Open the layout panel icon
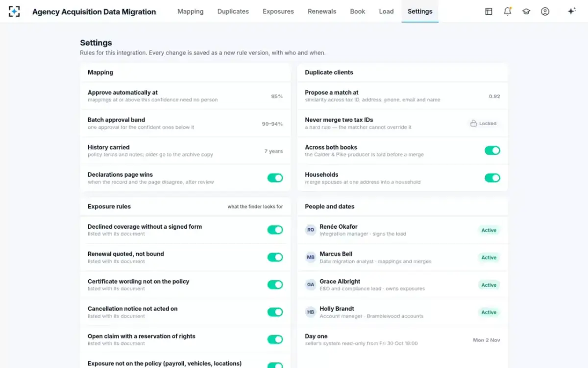 point(489,11)
